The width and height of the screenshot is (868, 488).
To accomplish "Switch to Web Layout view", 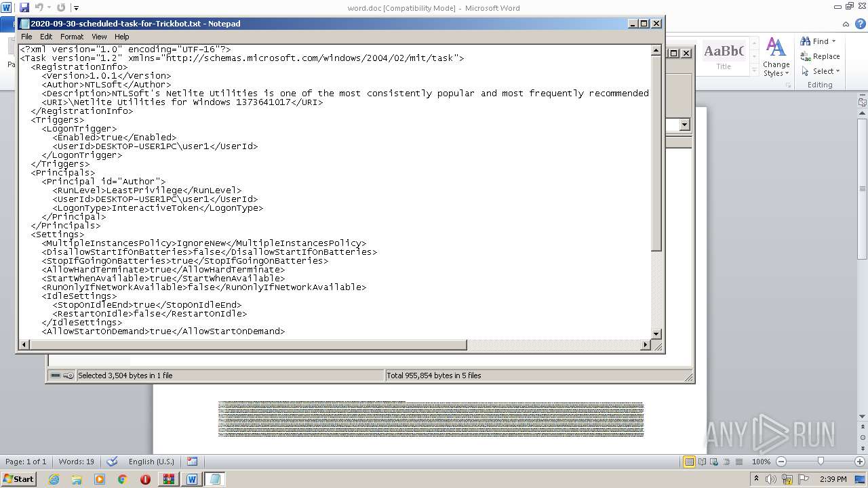I will pyautogui.click(x=715, y=462).
